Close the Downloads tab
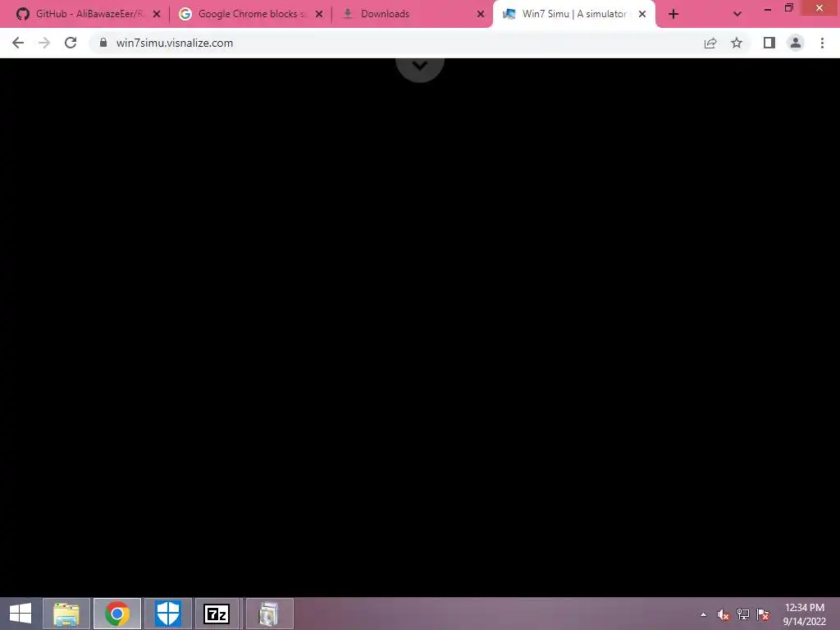The height and width of the screenshot is (630, 840). tap(481, 14)
